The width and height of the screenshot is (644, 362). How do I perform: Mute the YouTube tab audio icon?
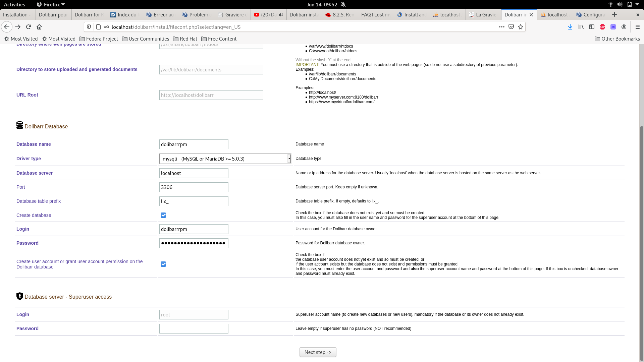pos(281,15)
